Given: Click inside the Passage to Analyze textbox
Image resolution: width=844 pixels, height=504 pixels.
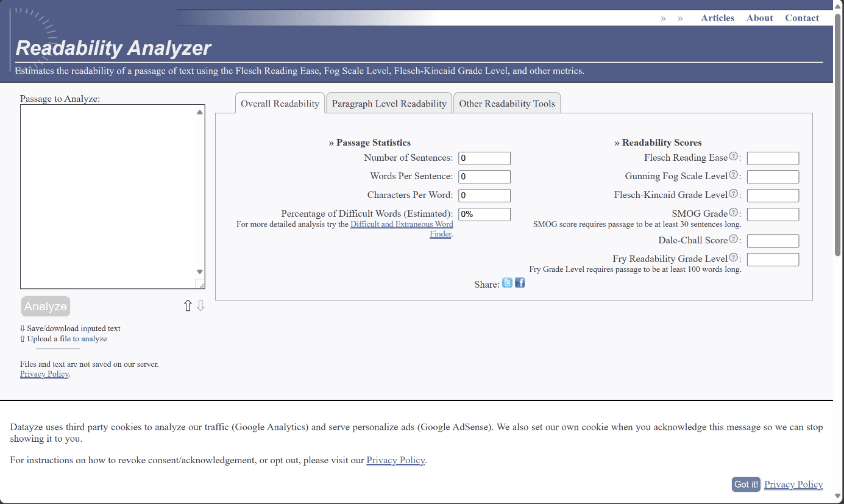Looking at the screenshot, I should pyautogui.click(x=108, y=195).
